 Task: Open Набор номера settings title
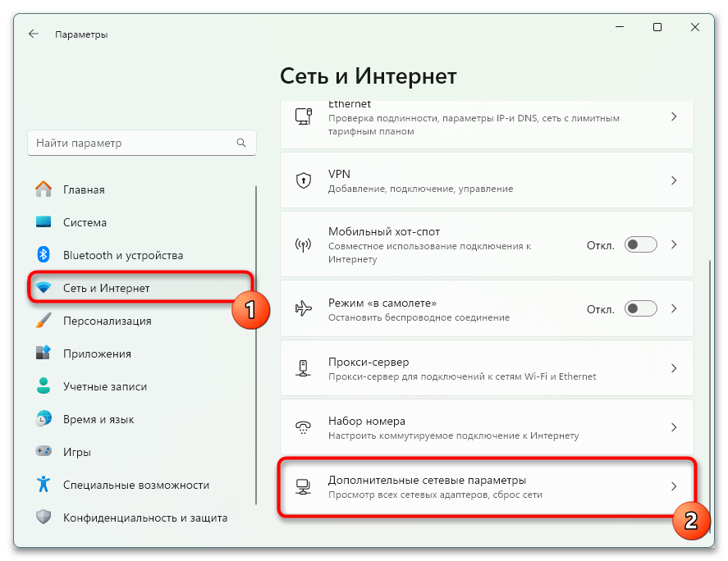pyautogui.click(x=367, y=421)
